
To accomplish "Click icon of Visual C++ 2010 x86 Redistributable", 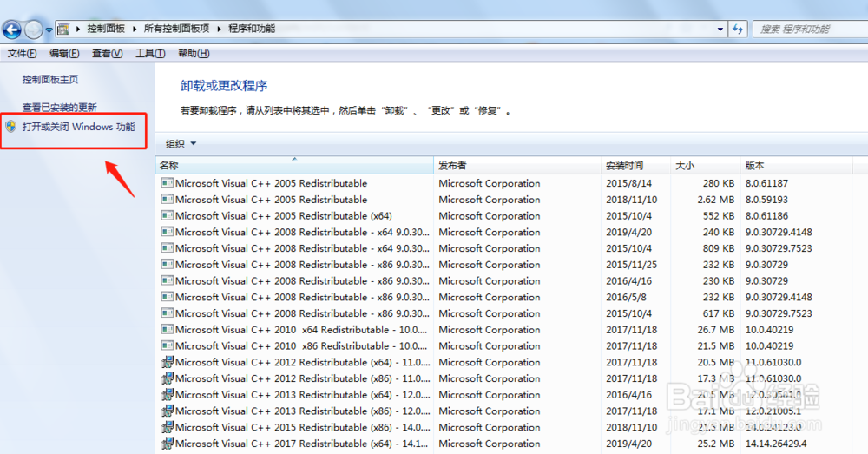I will (168, 345).
